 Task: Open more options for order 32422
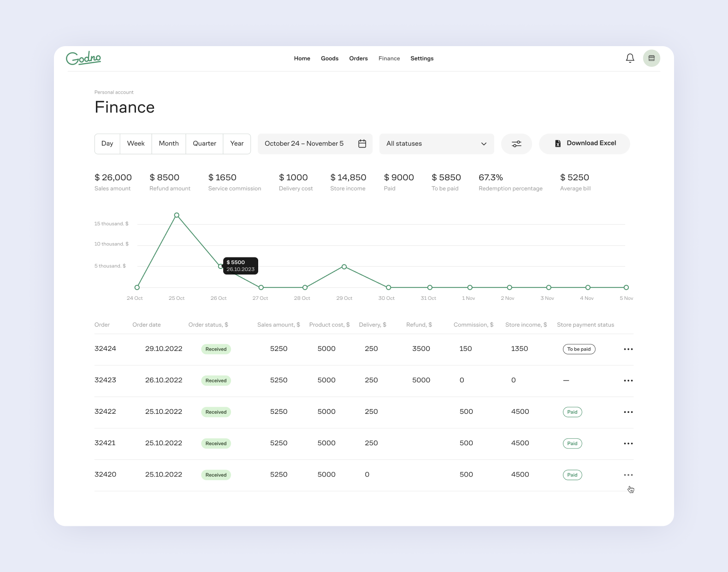point(628,412)
